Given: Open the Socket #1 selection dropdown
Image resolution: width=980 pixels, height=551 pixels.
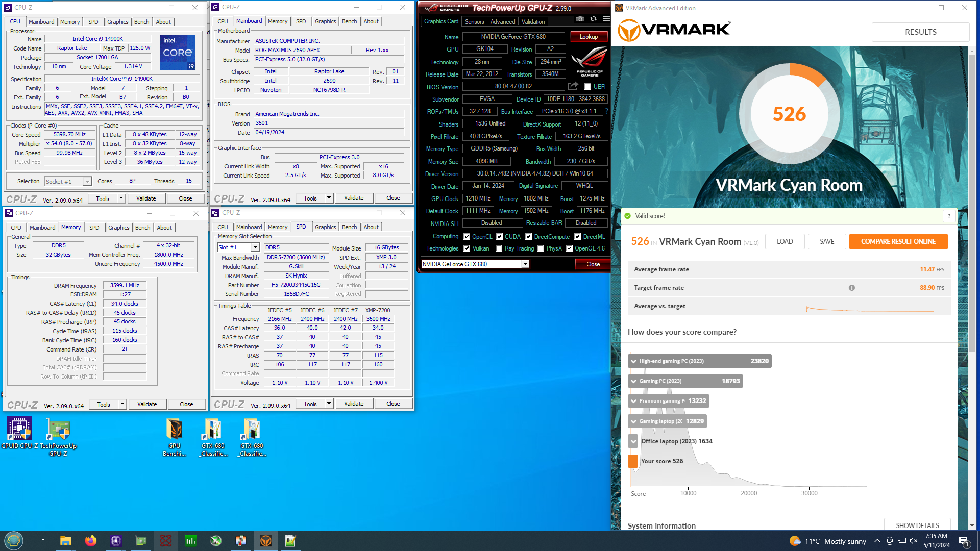Looking at the screenshot, I should (67, 182).
